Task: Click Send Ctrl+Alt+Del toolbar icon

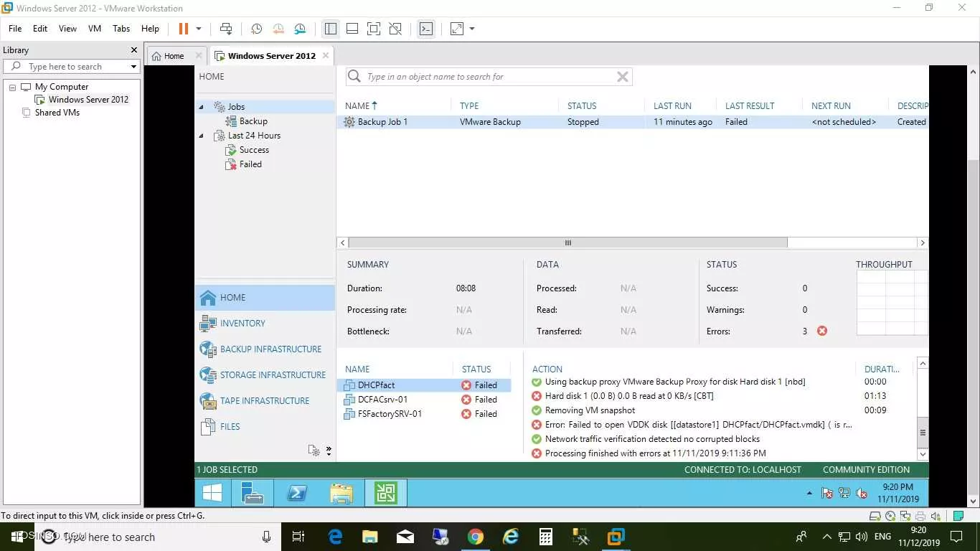Action: click(226, 29)
